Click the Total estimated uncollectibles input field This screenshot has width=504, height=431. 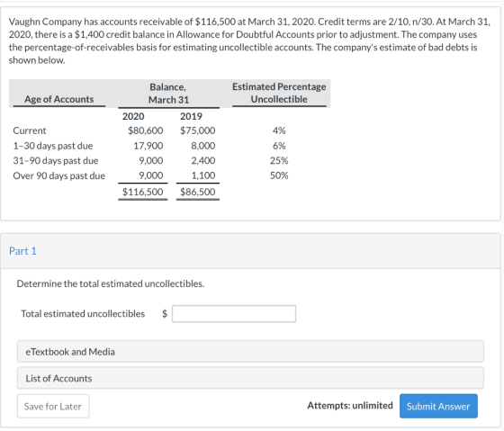(234, 314)
